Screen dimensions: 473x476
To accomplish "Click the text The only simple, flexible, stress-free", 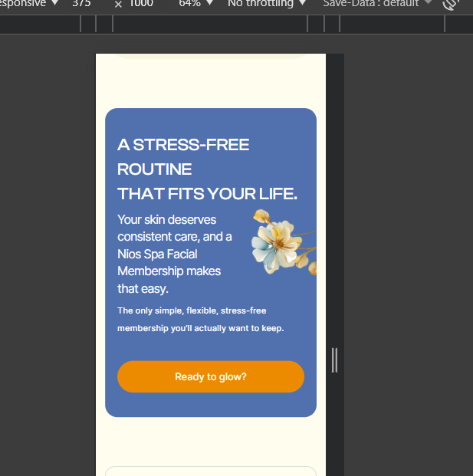I will click(192, 310).
